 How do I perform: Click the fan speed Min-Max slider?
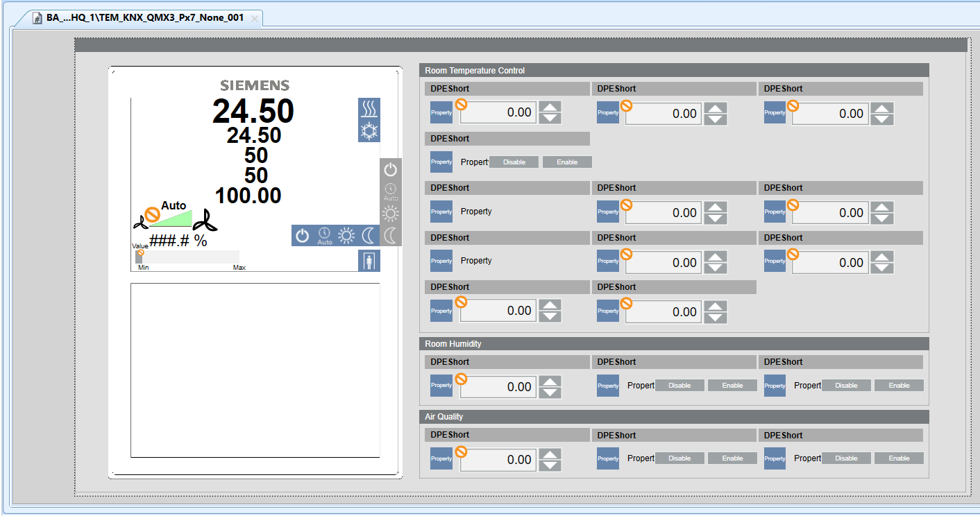pos(187,257)
